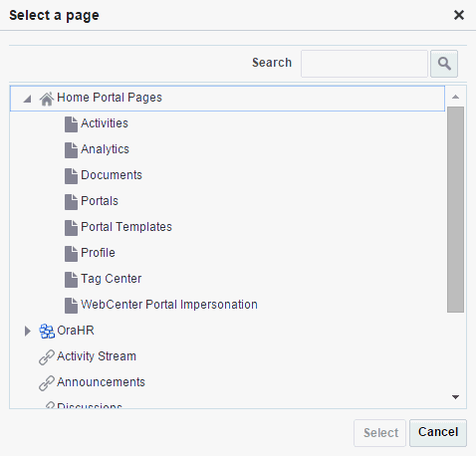
Task: Select the Analytics page
Action: [x=105, y=149]
